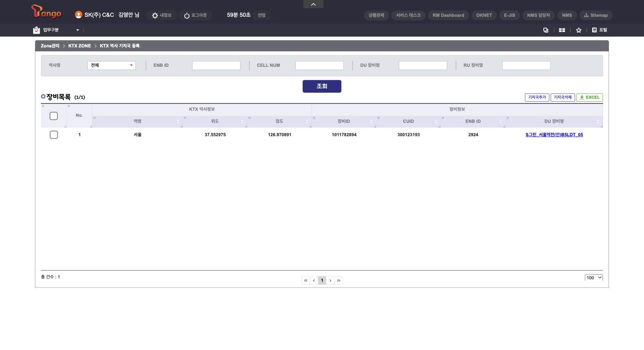Click the Tango logo
Image resolution: width=644 pixels, height=350 pixels.
46,12
